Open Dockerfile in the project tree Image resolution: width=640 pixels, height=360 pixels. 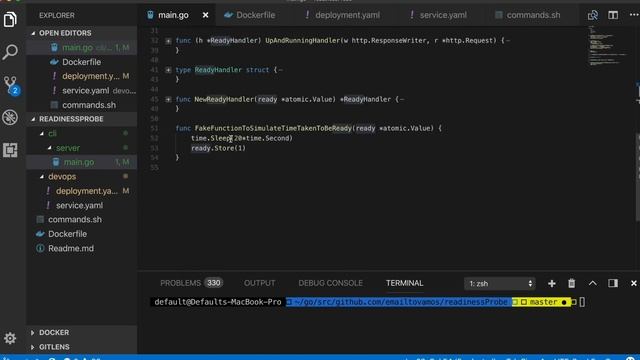(82, 234)
